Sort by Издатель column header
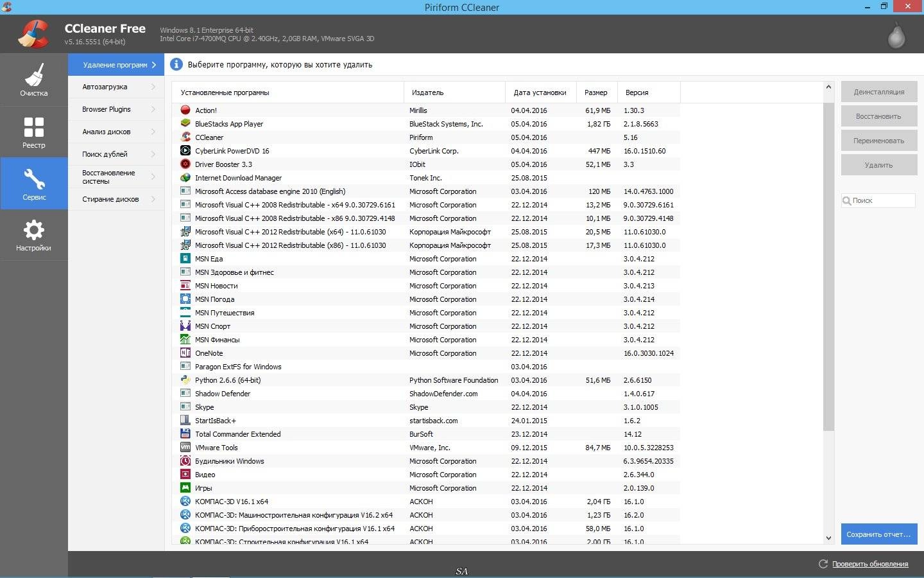 (x=454, y=92)
